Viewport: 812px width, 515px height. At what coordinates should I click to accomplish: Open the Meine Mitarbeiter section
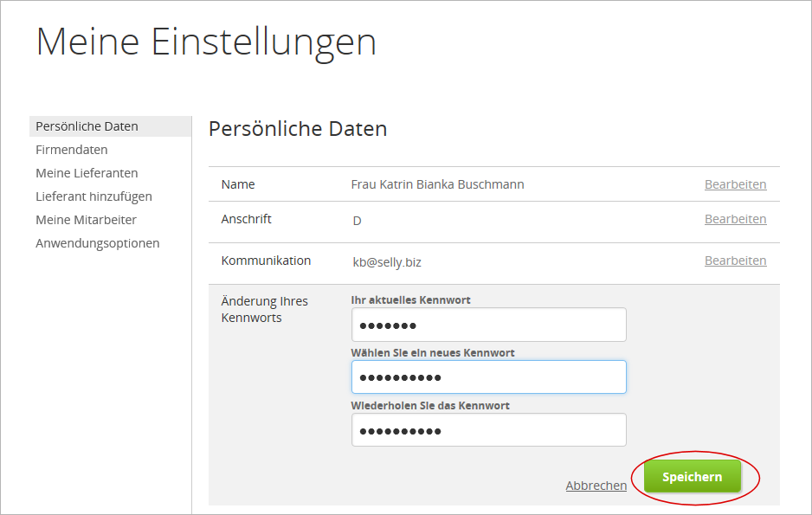coord(86,220)
